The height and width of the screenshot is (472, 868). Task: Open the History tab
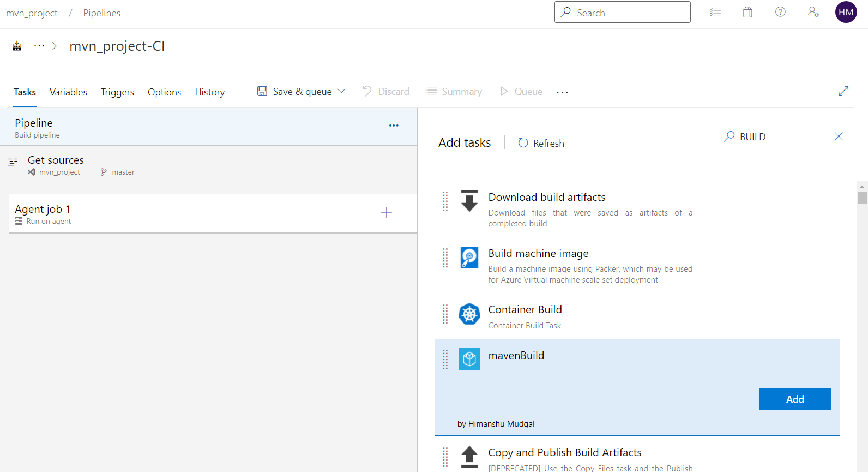[209, 92]
